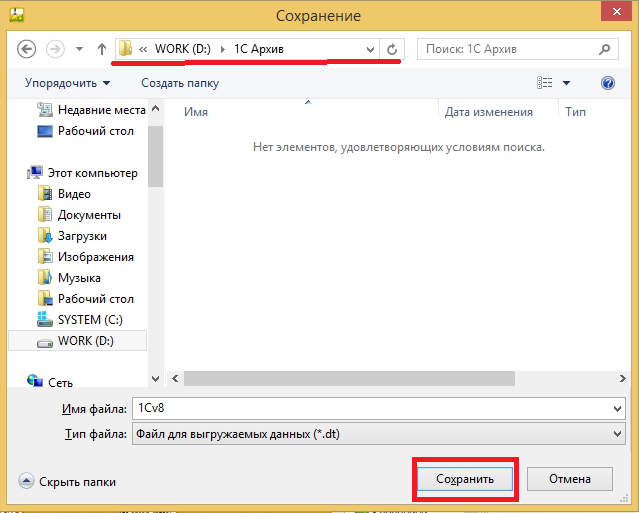Open the Загрузки folder

click(82, 236)
